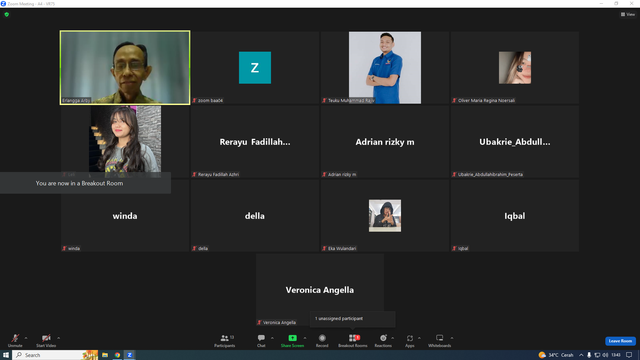640x360 pixels.
Task: Click the muted mic icon beside della's name
Action: click(x=194, y=248)
